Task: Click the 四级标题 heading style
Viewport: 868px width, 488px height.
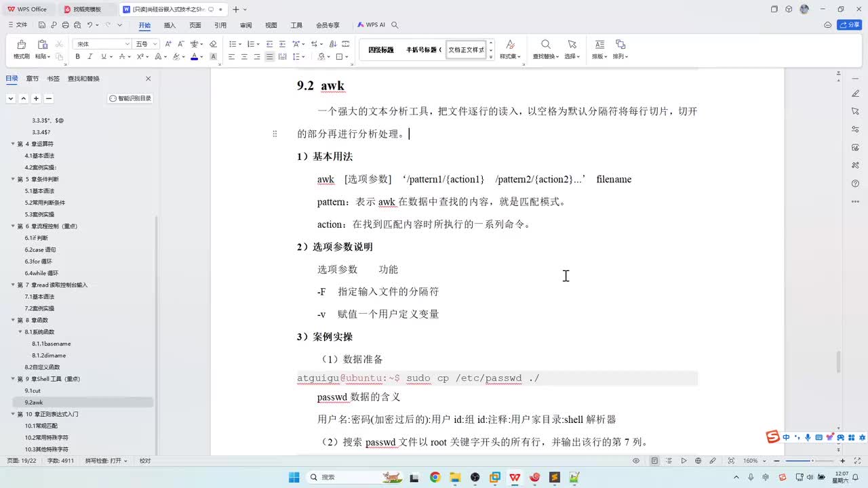Action: coord(381,49)
